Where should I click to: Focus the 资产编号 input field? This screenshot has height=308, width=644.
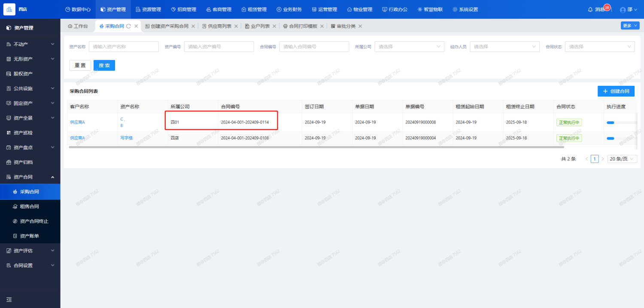[219, 47]
